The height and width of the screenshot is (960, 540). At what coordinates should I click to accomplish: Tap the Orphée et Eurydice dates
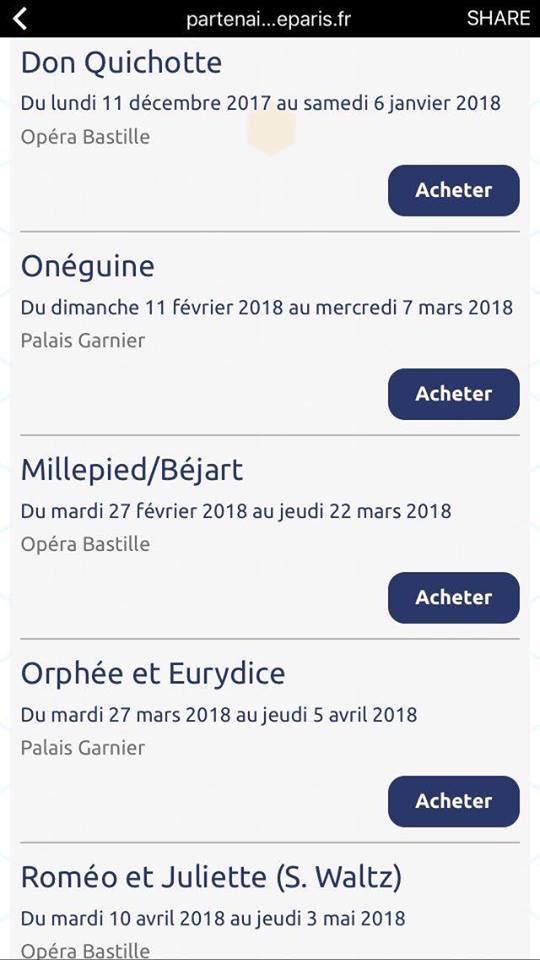pyautogui.click(x=219, y=714)
